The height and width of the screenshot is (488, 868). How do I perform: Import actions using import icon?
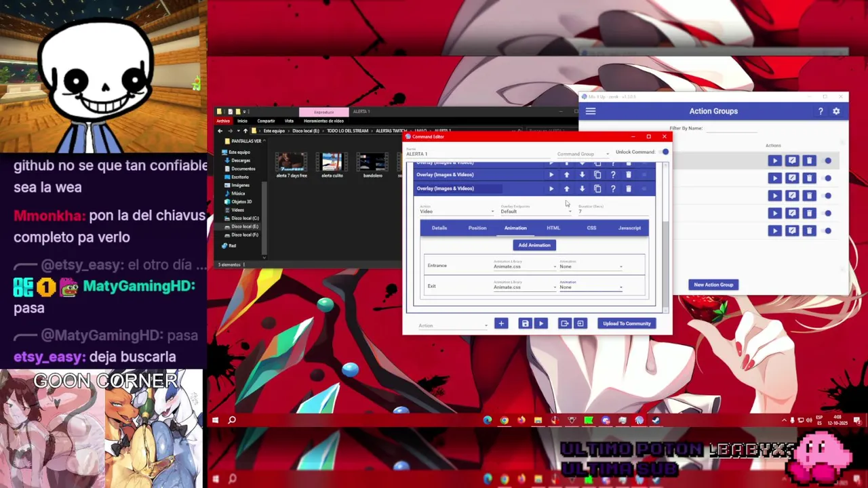(x=580, y=324)
